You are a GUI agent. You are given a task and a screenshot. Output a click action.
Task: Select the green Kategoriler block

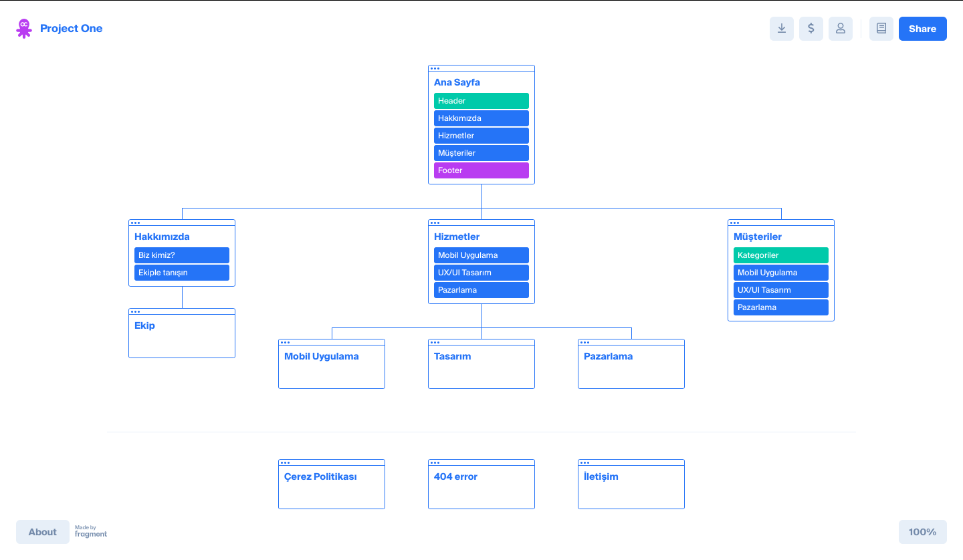[781, 255]
